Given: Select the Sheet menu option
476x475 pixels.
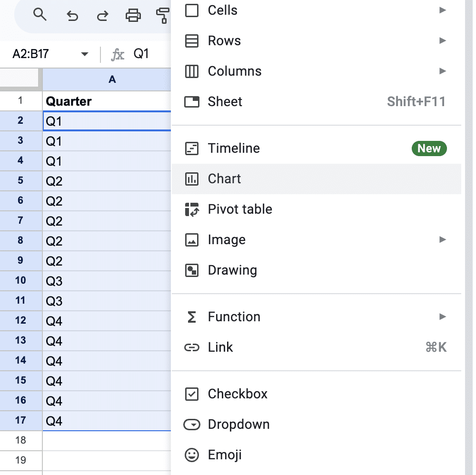Looking at the screenshot, I should pos(225,102).
